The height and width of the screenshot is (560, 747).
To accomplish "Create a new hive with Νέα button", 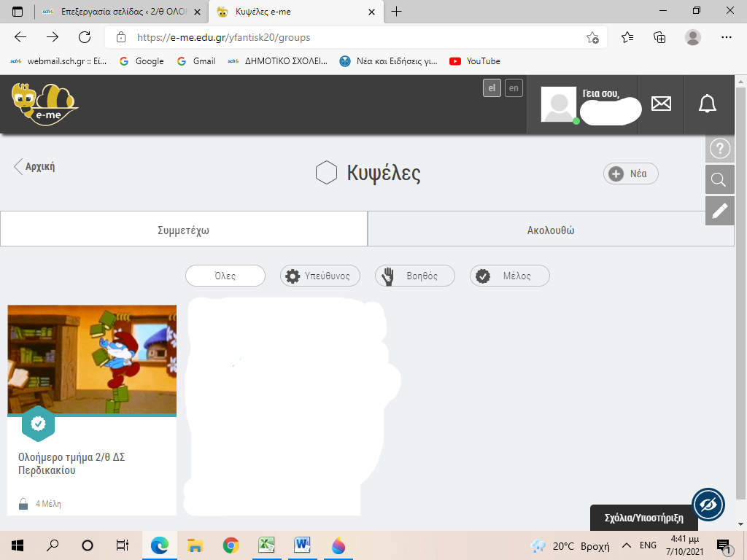I will coord(630,174).
